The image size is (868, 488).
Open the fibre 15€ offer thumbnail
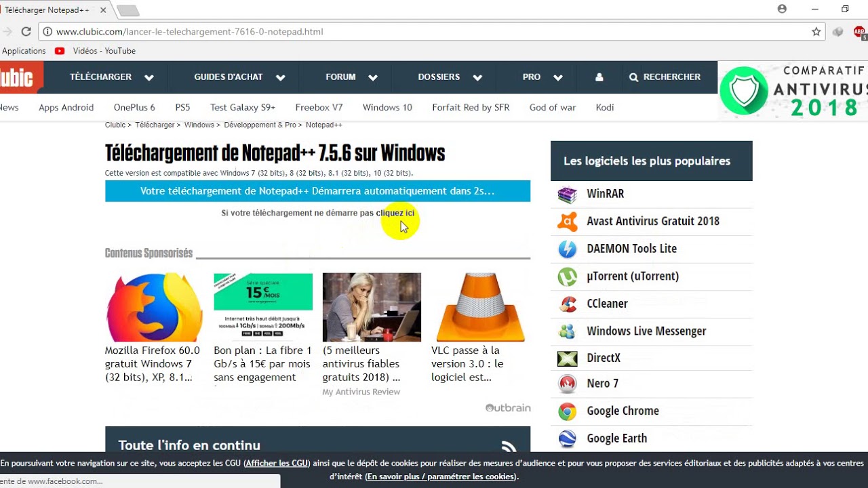tap(263, 307)
